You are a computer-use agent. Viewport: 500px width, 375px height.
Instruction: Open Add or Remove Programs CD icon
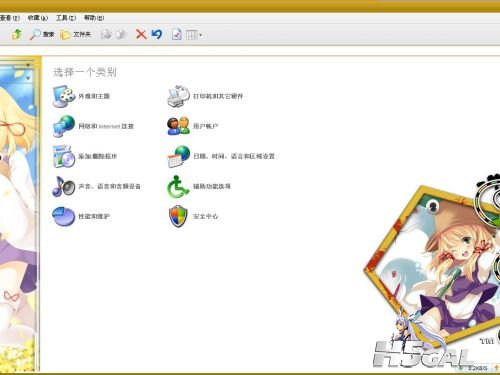click(x=63, y=156)
